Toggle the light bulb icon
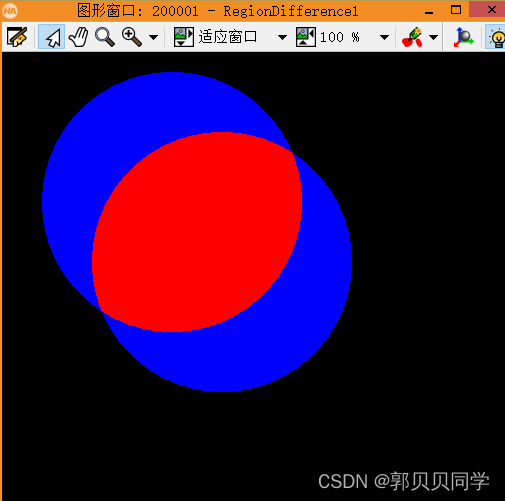 pos(496,37)
